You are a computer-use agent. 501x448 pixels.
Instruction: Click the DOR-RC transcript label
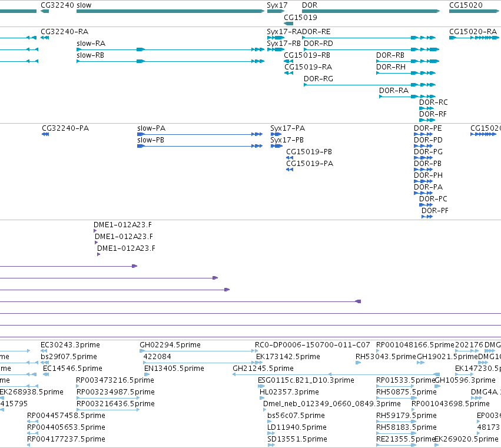(433, 102)
